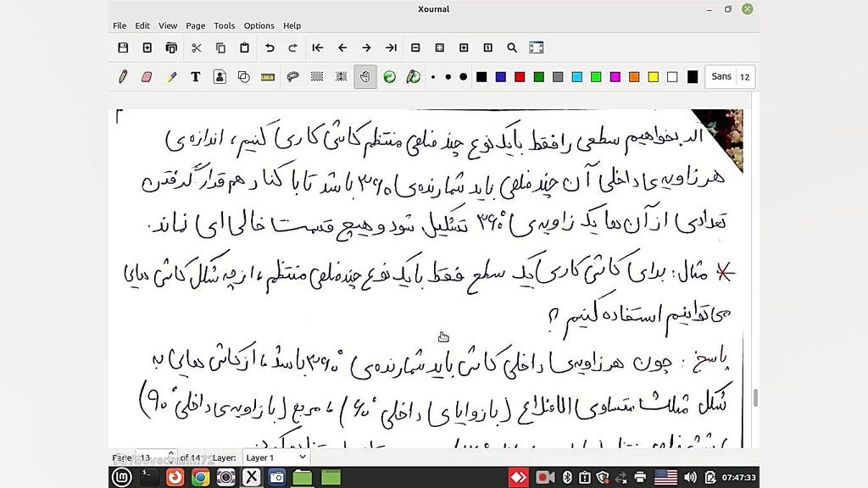
Task: Go to the previous page arrow
Action: [342, 47]
